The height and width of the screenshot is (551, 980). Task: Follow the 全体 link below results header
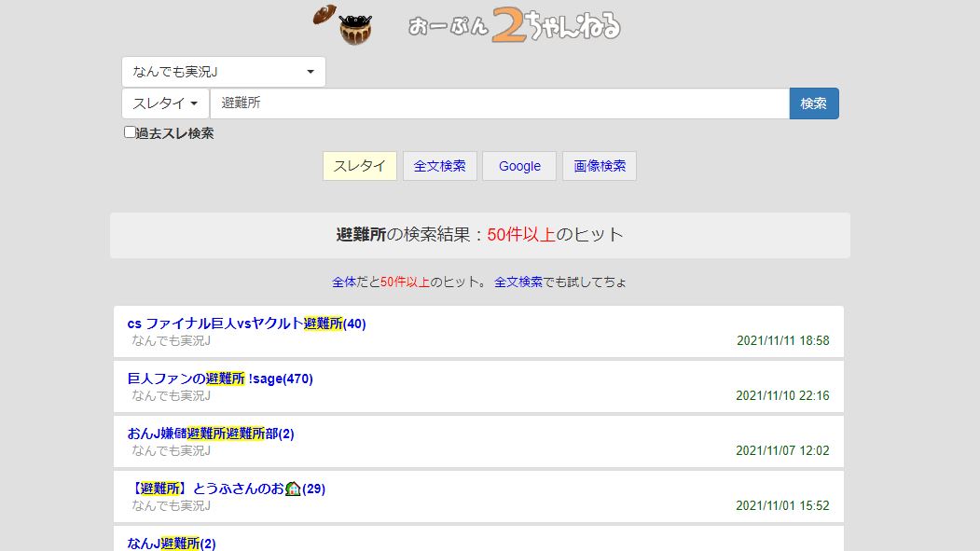[344, 282]
